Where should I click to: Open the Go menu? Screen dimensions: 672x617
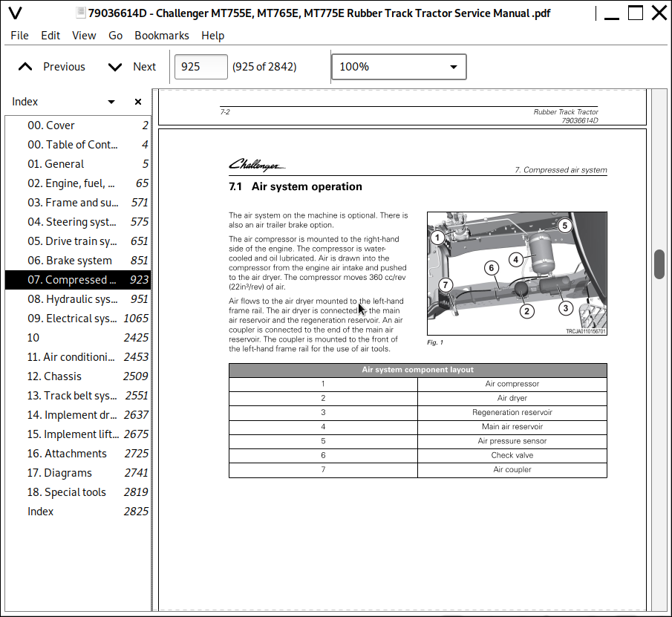tap(115, 36)
